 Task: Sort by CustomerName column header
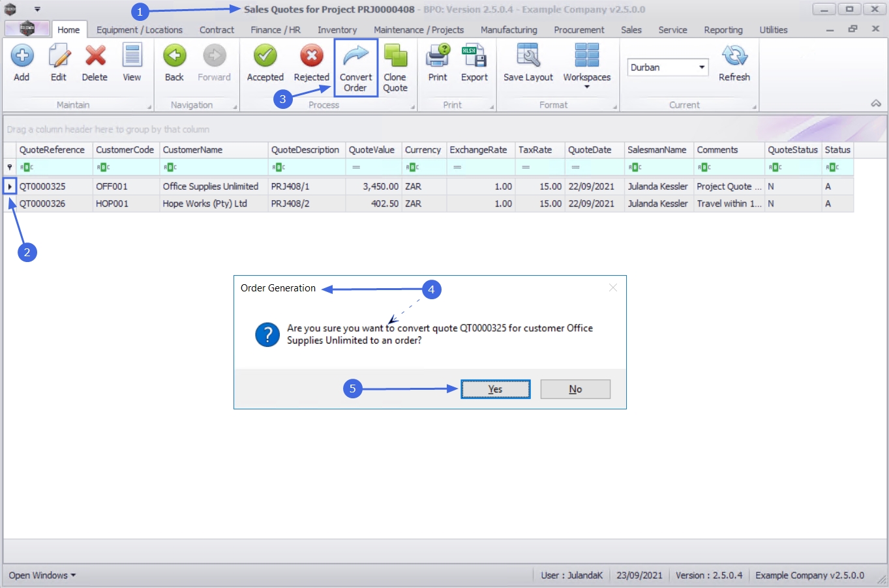(213, 150)
